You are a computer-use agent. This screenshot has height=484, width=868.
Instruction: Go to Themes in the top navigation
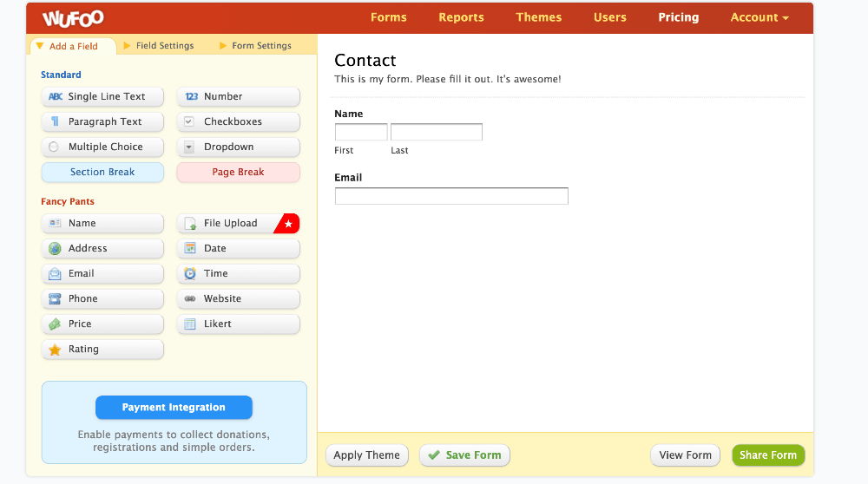click(539, 17)
